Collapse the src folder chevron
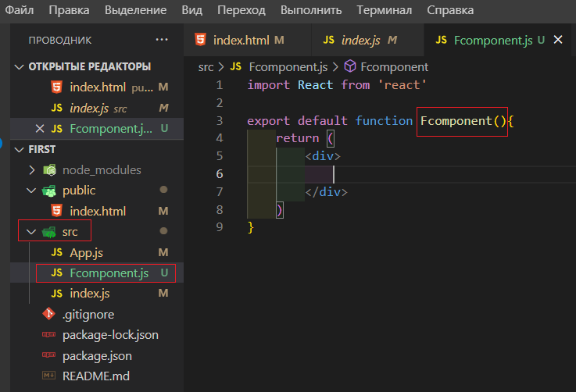Screen dimensions: 576x392 (31, 232)
